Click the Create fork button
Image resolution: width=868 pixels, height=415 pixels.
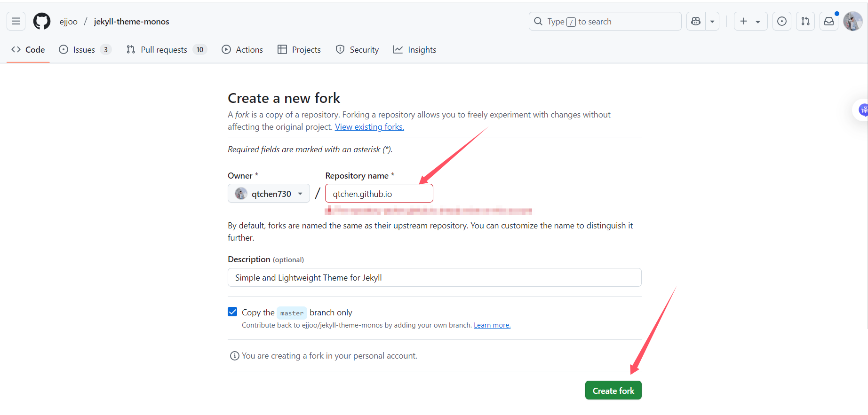[x=613, y=391]
